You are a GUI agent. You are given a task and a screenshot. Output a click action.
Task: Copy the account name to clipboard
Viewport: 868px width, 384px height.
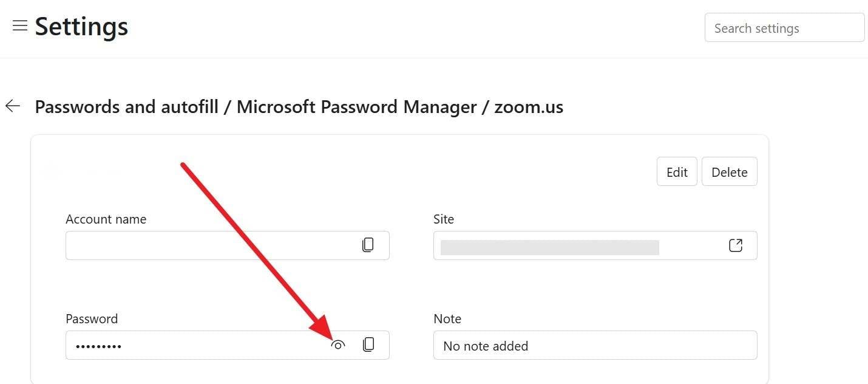pyautogui.click(x=368, y=245)
